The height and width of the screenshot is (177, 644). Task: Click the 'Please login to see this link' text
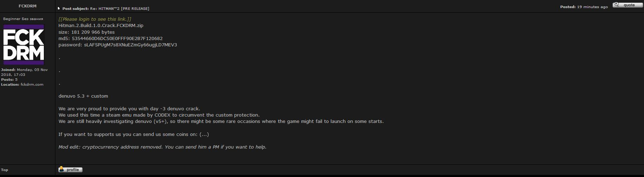(95, 19)
